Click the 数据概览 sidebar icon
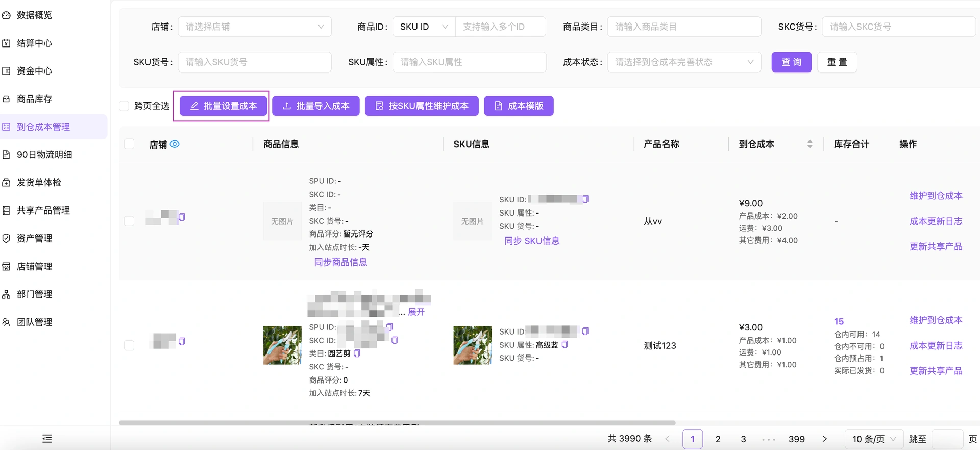This screenshot has height=450, width=980. point(6,15)
